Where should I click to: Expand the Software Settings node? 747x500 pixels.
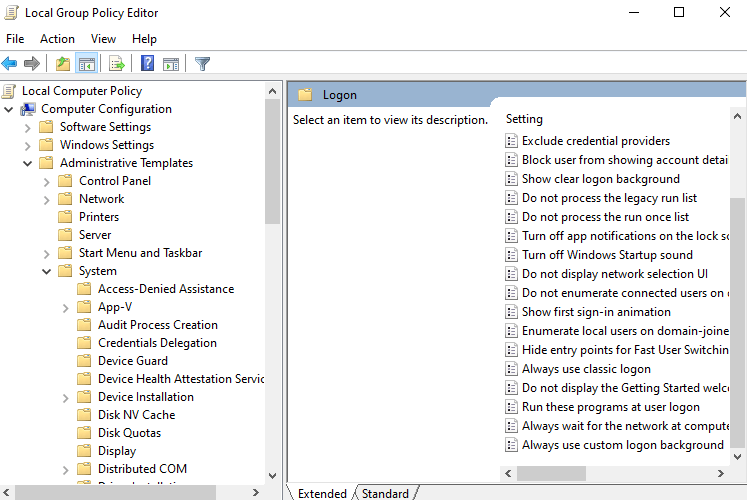(x=28, y=128)
